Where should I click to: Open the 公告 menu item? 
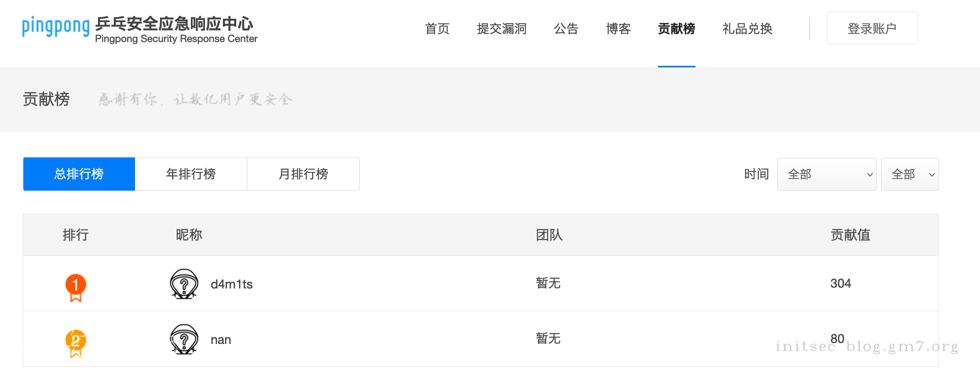click(x=566, y=29)
